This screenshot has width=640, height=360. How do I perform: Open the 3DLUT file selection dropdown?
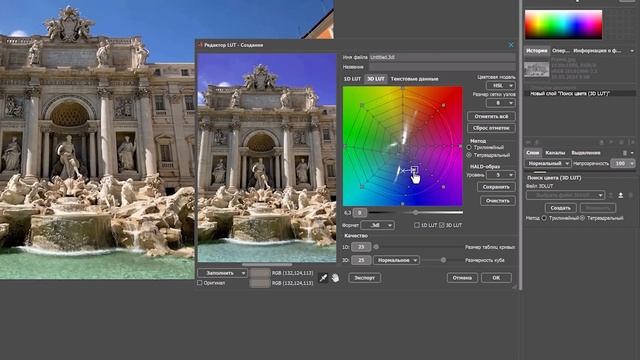pos(565,196)
